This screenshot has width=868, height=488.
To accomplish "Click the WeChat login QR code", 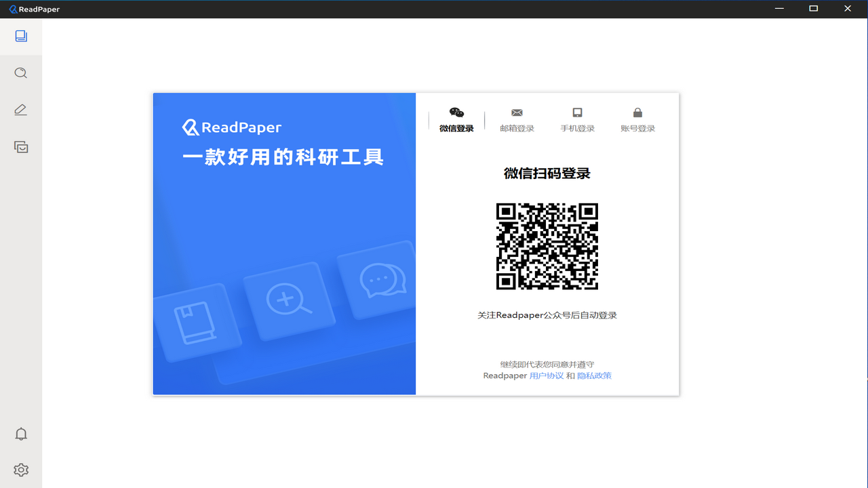I will pos(547,246).
